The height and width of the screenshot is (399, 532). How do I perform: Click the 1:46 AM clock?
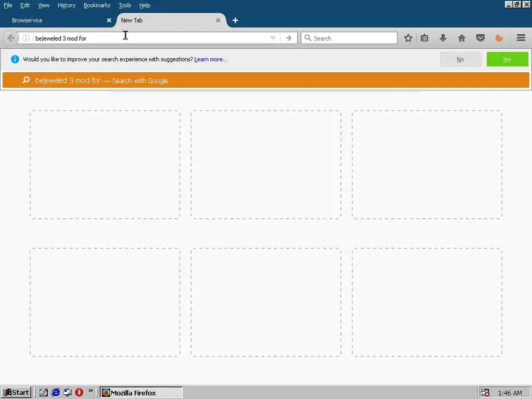click(x=510, y=393)
